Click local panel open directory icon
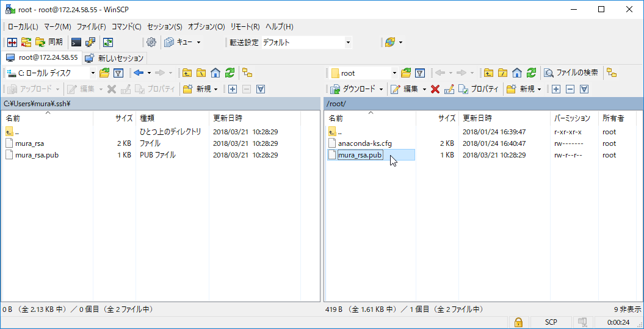This screenshot has width=644, height=329. click(104, 73)
